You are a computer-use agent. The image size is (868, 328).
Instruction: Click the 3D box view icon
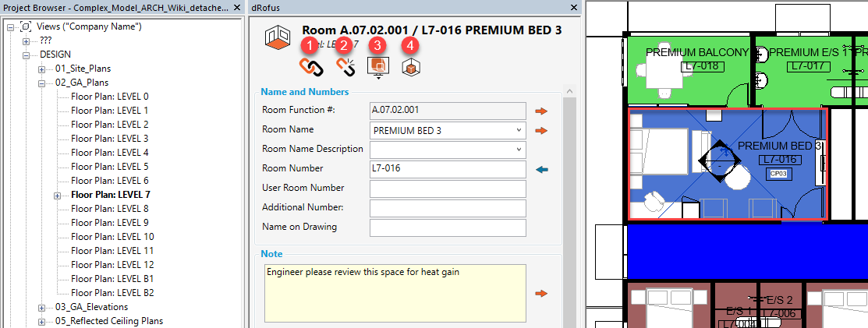(411, 67)
